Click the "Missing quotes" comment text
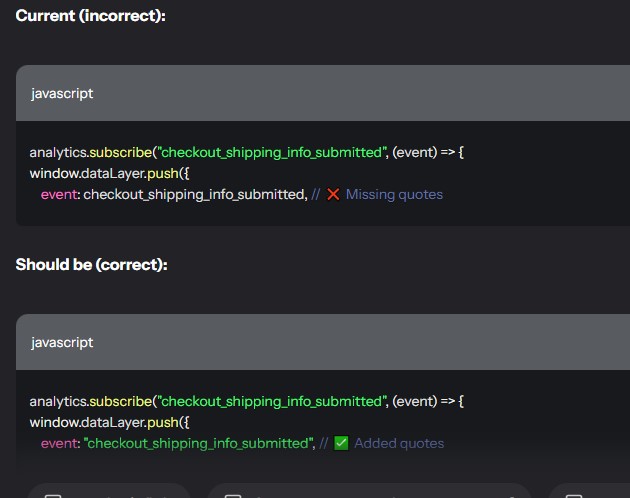The image size is (630, 498). (394, 194)
